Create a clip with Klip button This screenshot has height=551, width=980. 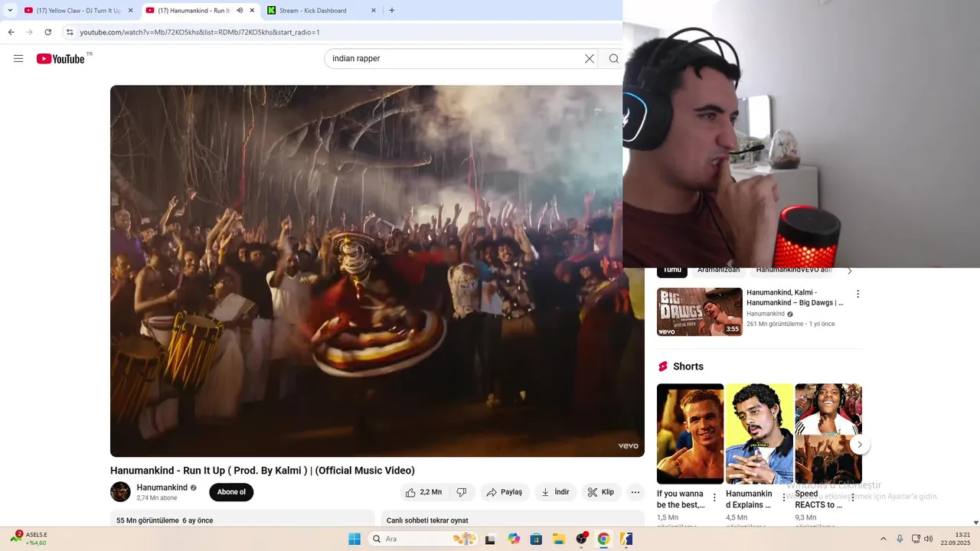click(x=601, y=492)
